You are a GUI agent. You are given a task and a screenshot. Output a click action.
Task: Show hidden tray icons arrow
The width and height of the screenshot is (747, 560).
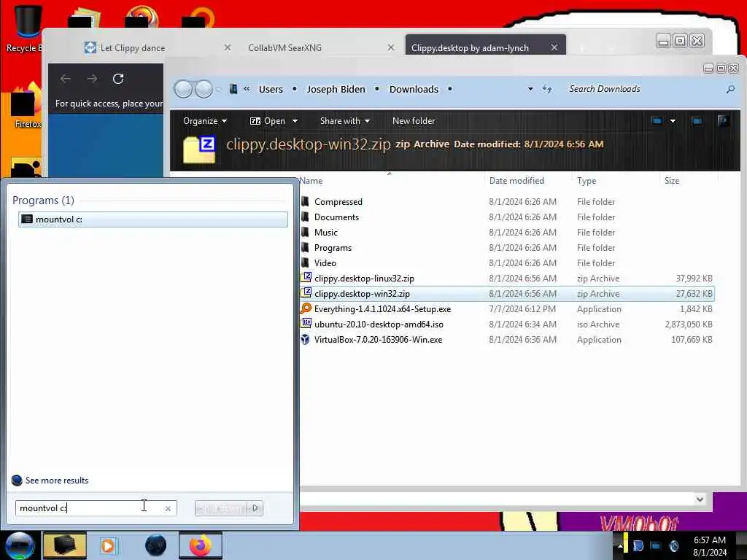tap(620, 546)
